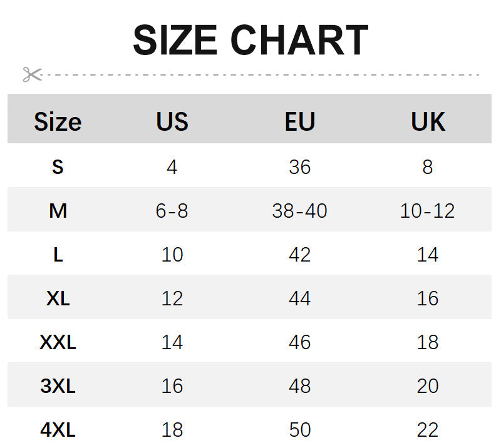
Task: Select the EU column header
Action: click(x=300, y=121)
